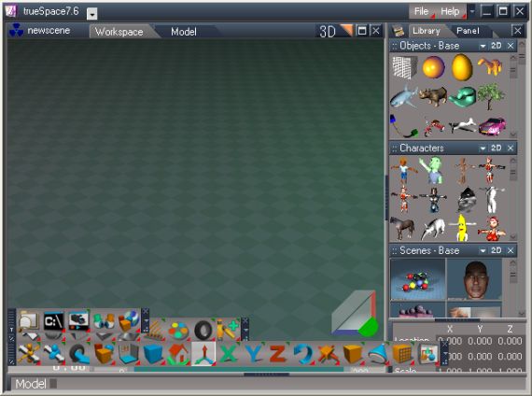Click the red-roofed house icon
The image size is (532, 396).
pos(178,354)
